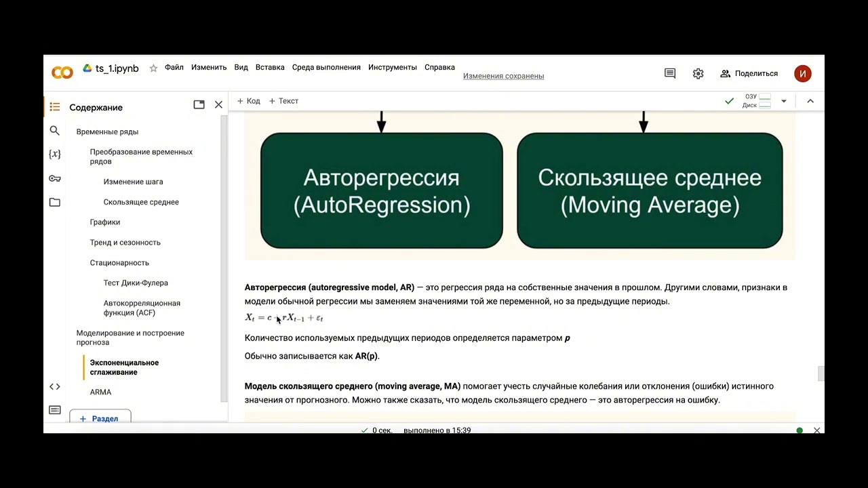This screenshot has width=868, height=488.
Task: Click the user account avatar
Action: coord(803,73)
